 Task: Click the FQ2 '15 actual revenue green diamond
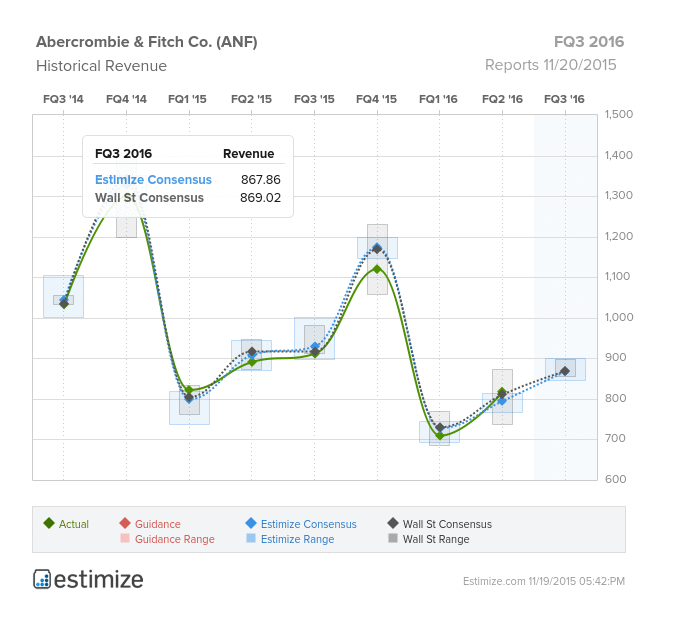(252, 362)
